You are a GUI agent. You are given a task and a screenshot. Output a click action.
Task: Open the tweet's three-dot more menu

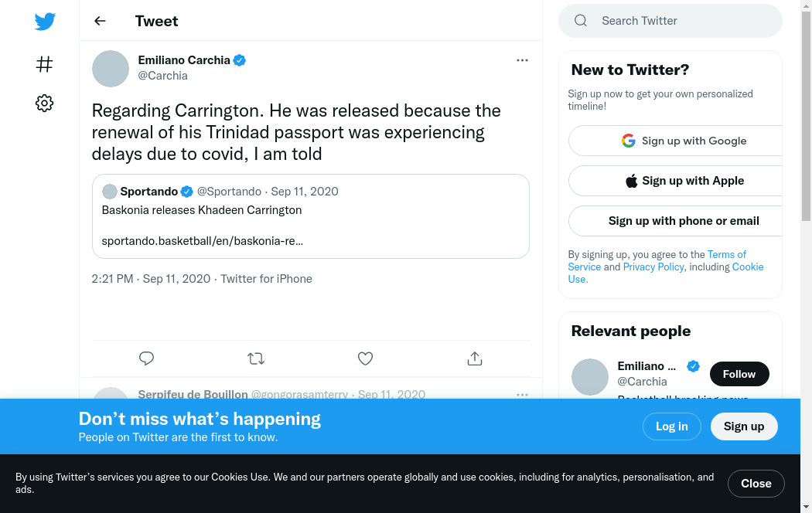tap(522, 60)
